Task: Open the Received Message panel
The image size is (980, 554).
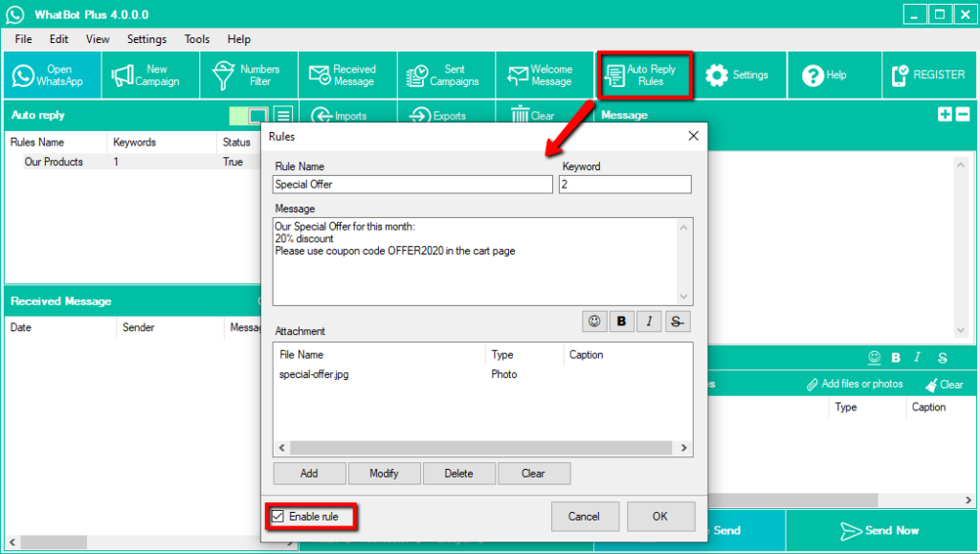Action: (x=345, y=76)
